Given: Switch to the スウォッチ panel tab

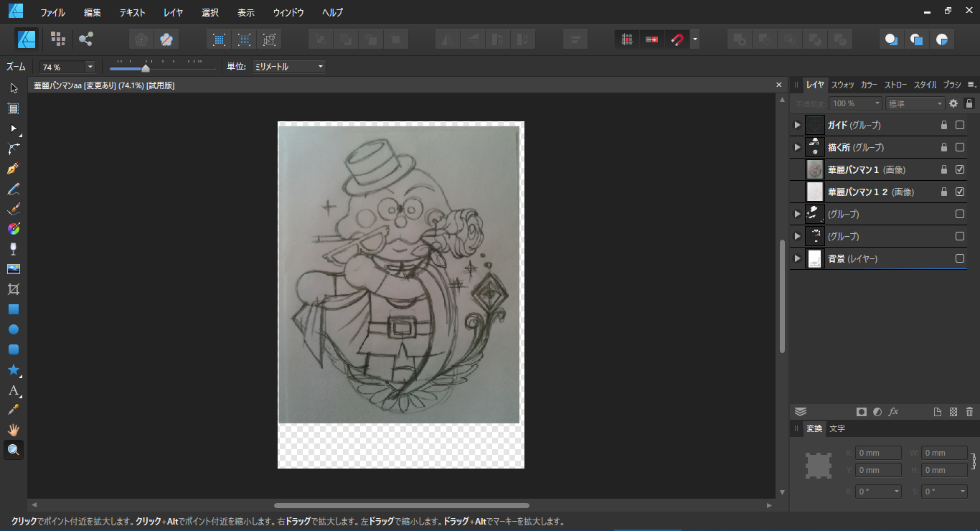Looking at the screenshot, I should click(843, 85).
